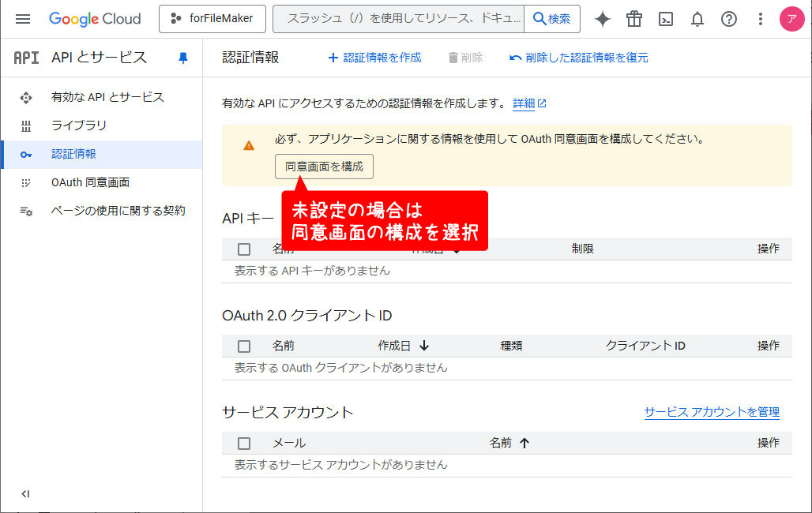Check the OAuth 2.0 client select-all checkbox
The width and height of the screenshot is (812, 513).
[244, 346]
